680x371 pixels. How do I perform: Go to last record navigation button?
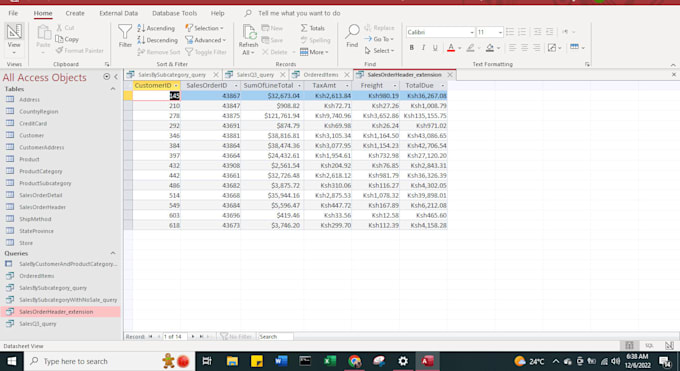click(201, 337)
